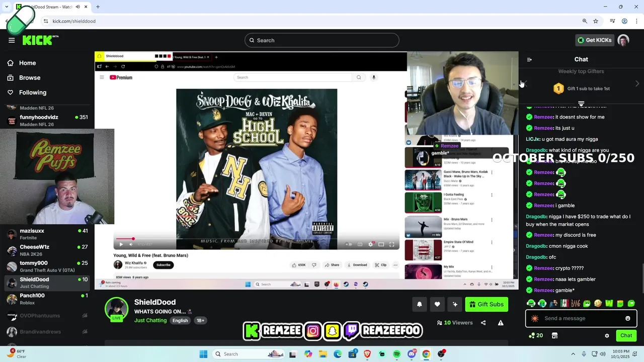Screen dimensions: 644x362
Task: Play the embedded YouTube video
Action: tap(121, 244)
